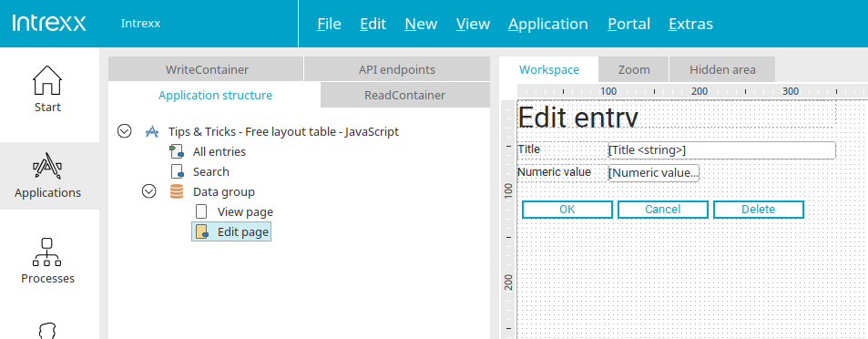The height and width of the screenshot is (339, 868).
Task: Open the New menu
Action: (421, 24)
